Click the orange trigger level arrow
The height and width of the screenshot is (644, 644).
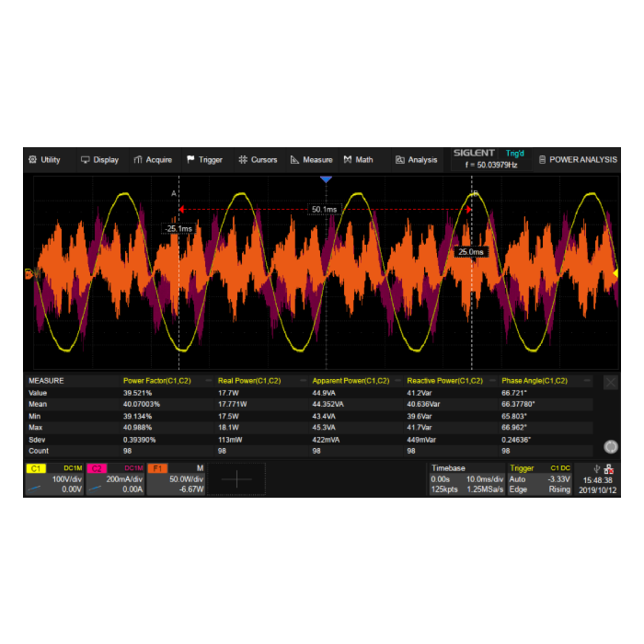point(615,273)
